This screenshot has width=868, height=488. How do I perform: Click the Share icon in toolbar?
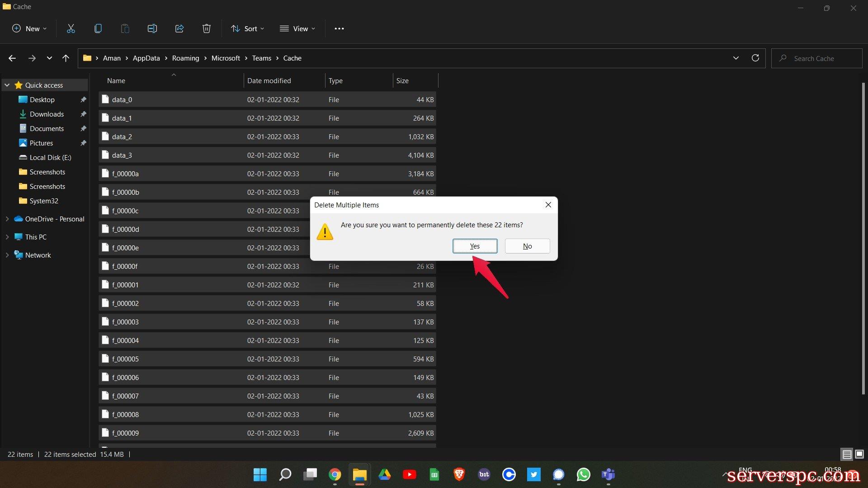coord(179,28)
